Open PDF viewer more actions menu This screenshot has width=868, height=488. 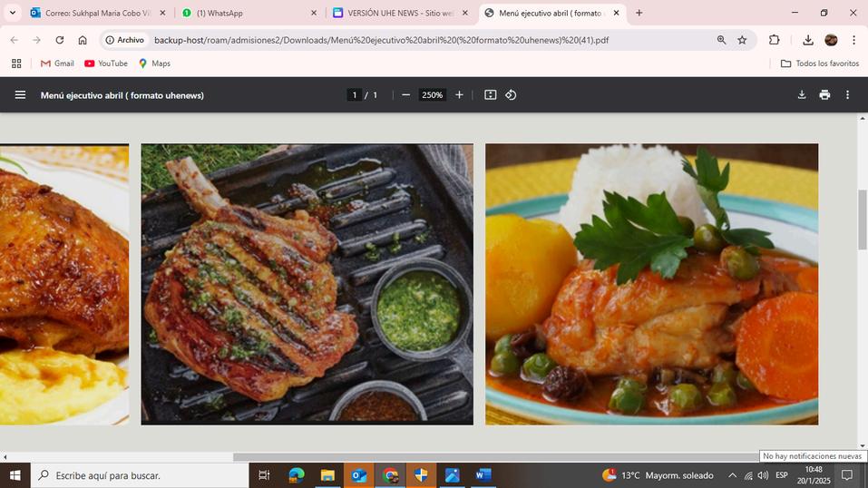pyautogui.click(x=847, y=94)
